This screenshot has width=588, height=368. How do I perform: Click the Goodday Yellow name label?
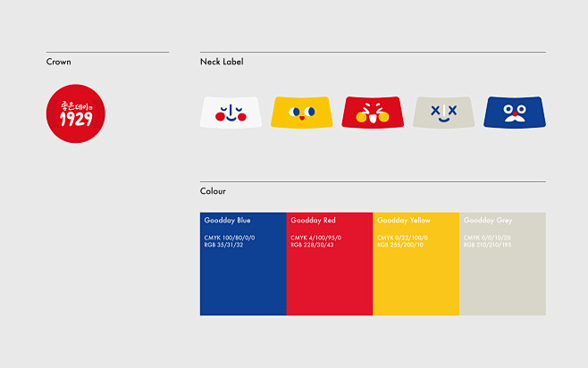(x=404, y=220)
